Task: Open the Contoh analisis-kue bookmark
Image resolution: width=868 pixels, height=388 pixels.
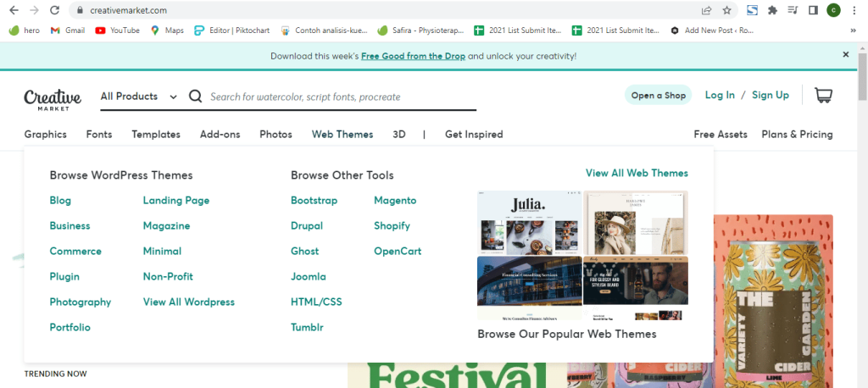Action: coord(324,30)
